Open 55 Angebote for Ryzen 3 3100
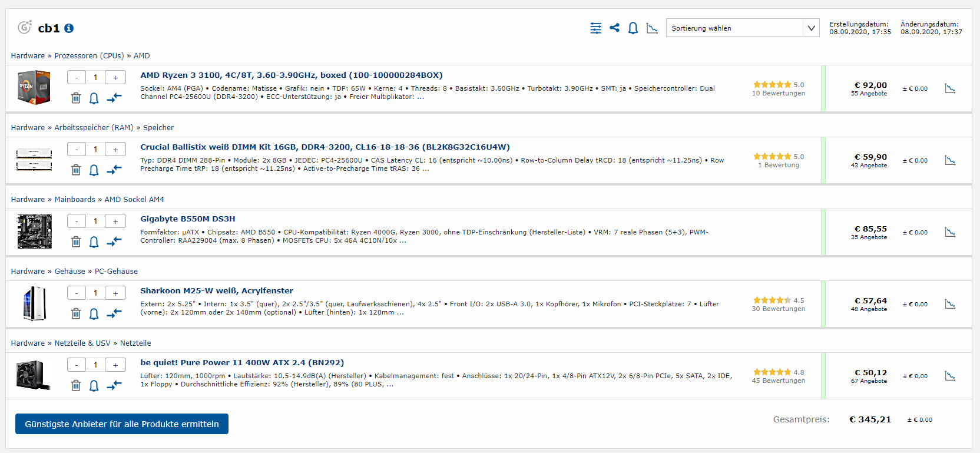The image size is (980, 453). tap(869, 94)
